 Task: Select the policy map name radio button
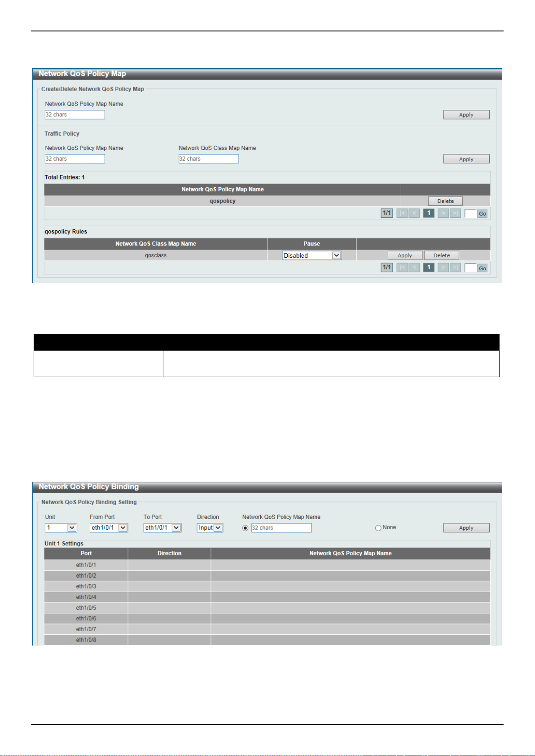245,528
